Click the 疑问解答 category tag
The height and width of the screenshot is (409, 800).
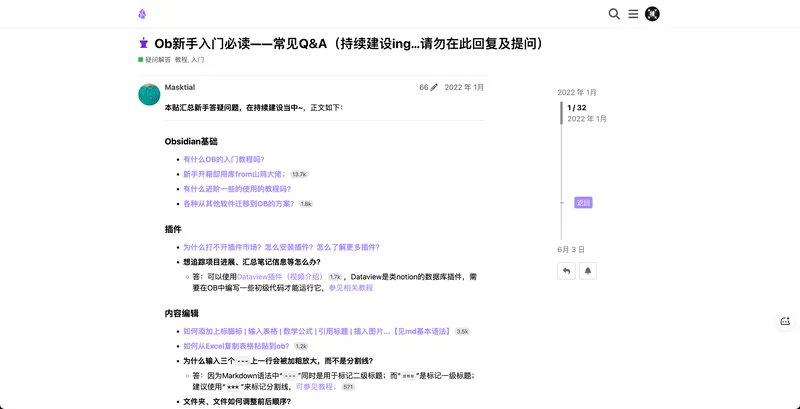pos(155,60)
